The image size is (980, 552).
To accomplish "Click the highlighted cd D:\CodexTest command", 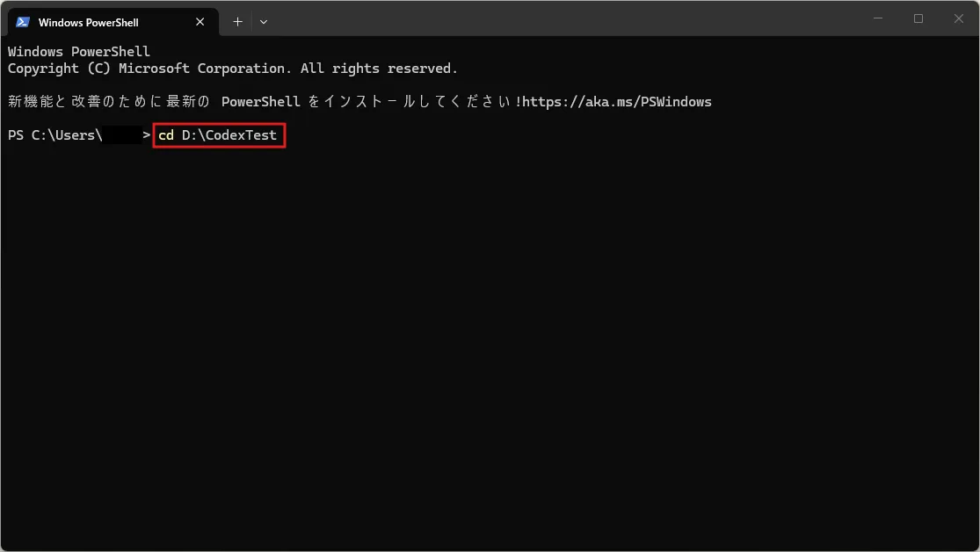I will tap(220, 135).
